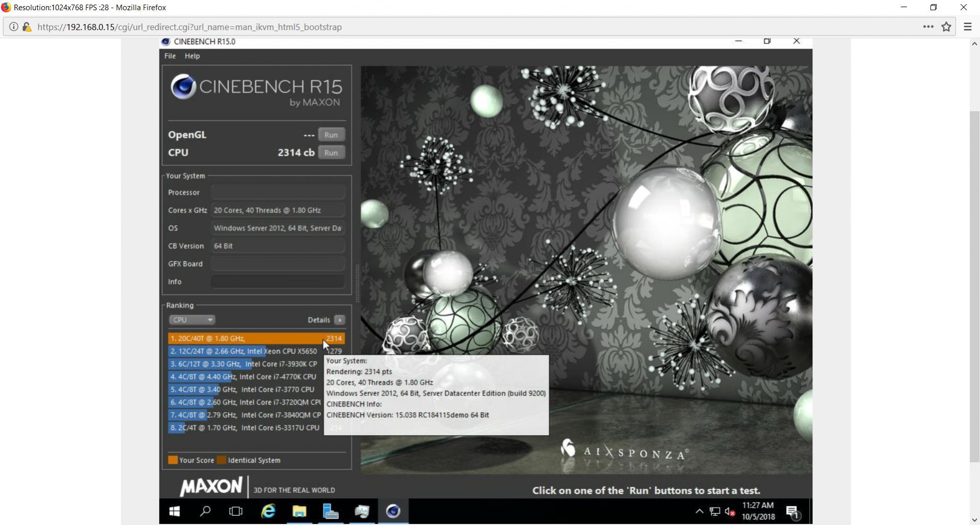The width and height of the screenshot is (980, 525).
Task: Open Firefox page actions three-dot menu
Action: (928, 27)
